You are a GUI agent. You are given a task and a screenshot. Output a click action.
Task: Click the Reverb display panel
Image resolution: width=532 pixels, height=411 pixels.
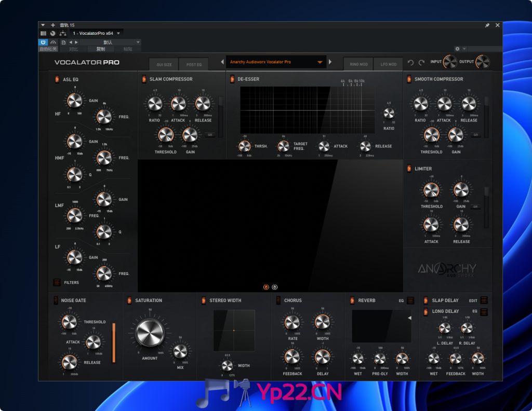click(381, 325)
